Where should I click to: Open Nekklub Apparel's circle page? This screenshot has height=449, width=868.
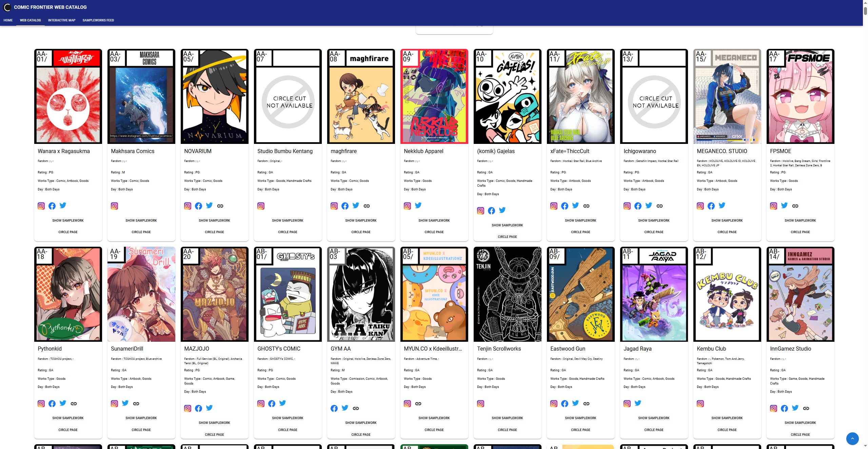434,232
